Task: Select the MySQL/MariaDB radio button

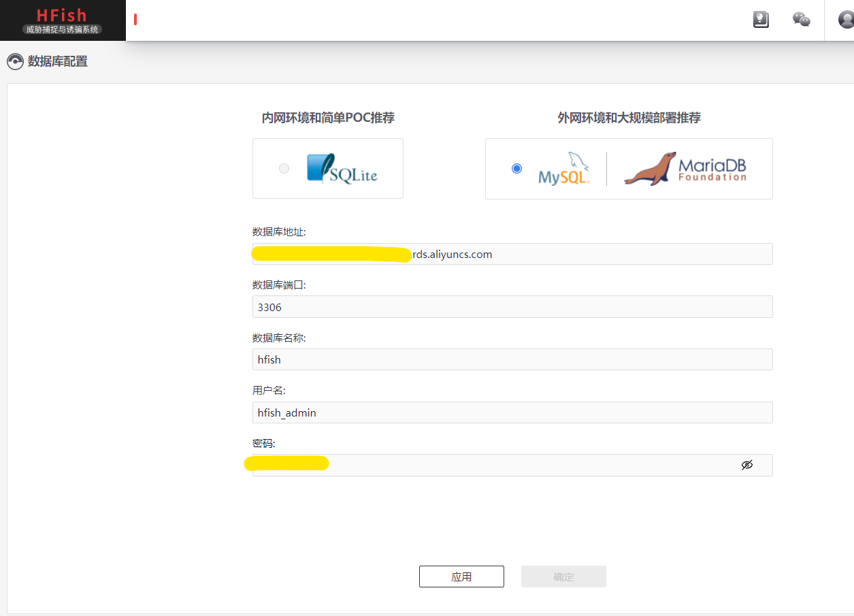Action: click(516, 168)
